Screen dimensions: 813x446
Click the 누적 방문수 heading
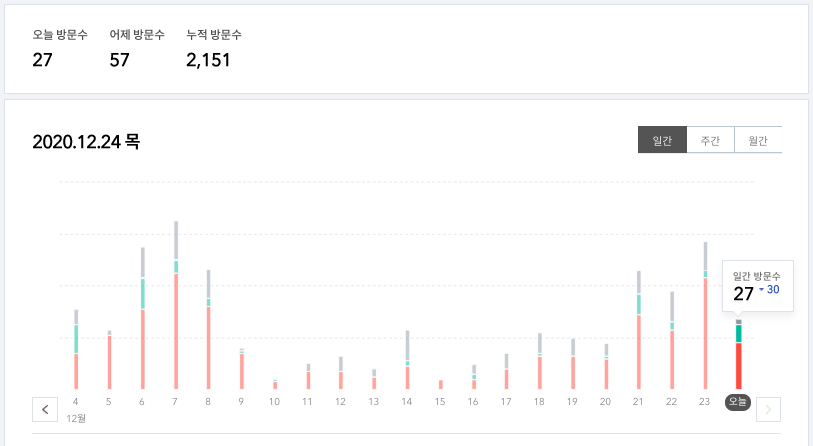click(214, 35)
